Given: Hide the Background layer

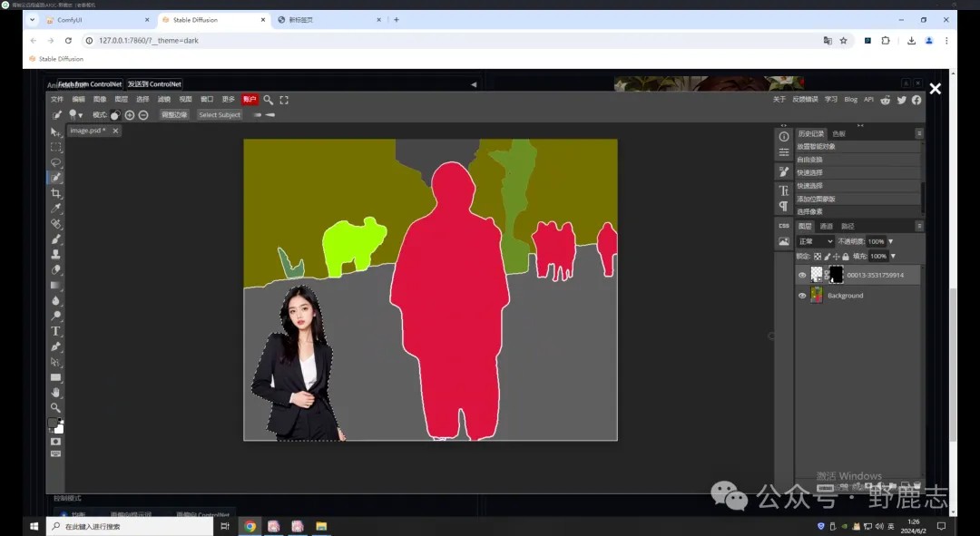Looking at the screenshot, I should [802, 296].
